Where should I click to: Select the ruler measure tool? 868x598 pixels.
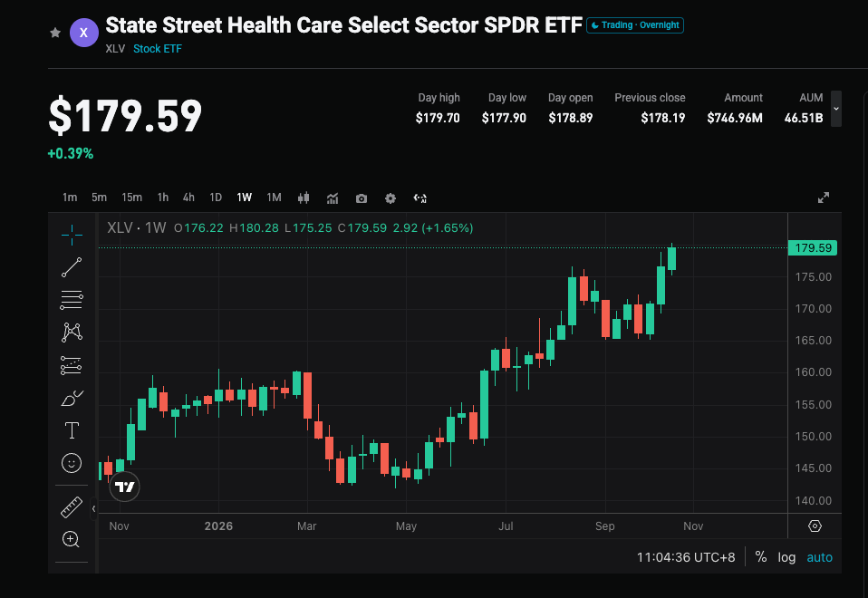click(x=72, y=507)
